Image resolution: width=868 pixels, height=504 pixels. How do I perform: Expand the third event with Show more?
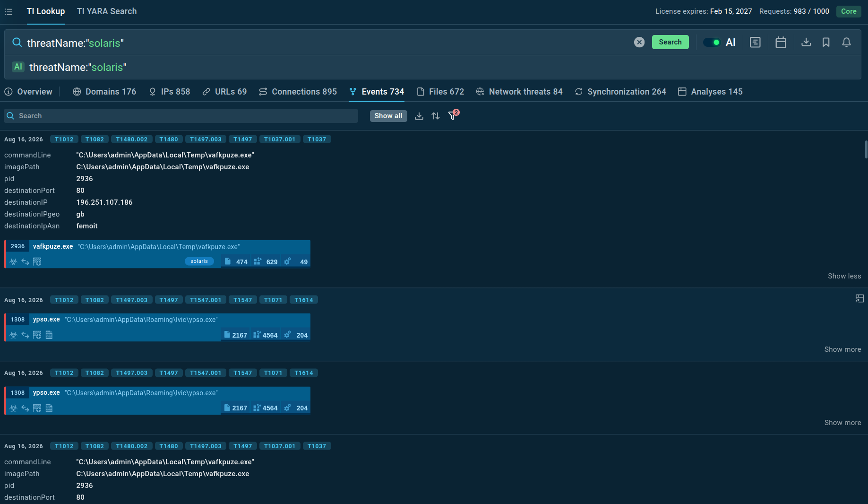coord(842,423)
